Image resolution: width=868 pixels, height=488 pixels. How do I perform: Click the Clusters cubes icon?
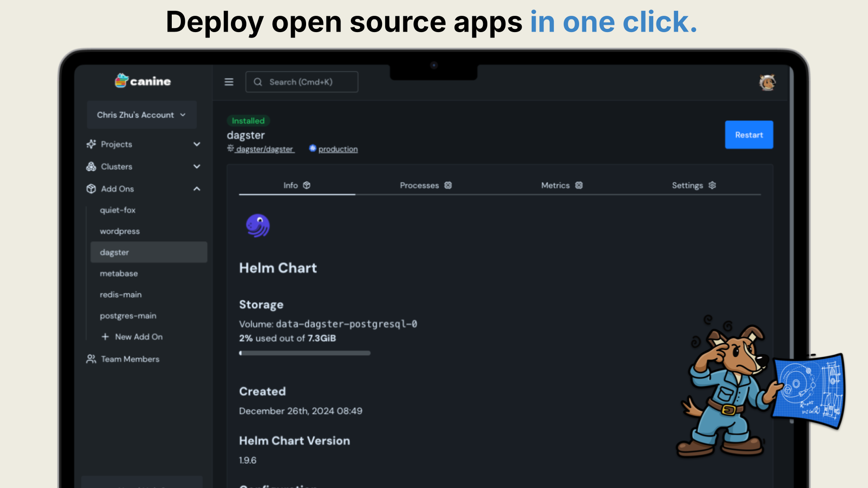(x=91, y=166)
